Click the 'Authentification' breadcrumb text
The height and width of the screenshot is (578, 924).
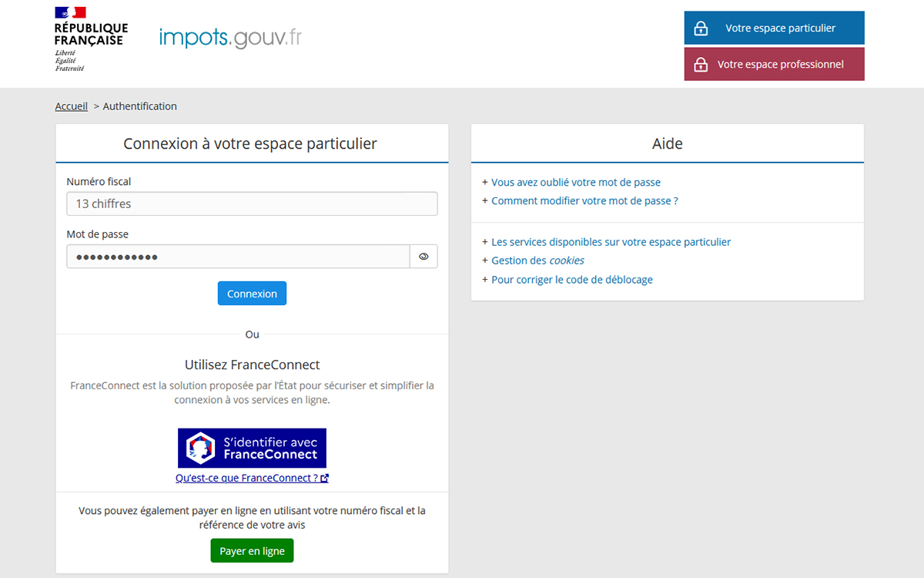[x=140, y=106]
